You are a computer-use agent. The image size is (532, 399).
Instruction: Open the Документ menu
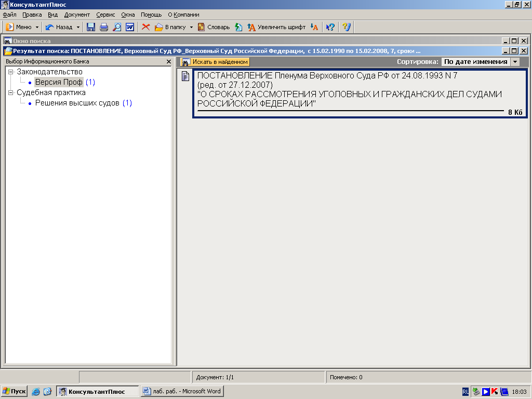77,15
